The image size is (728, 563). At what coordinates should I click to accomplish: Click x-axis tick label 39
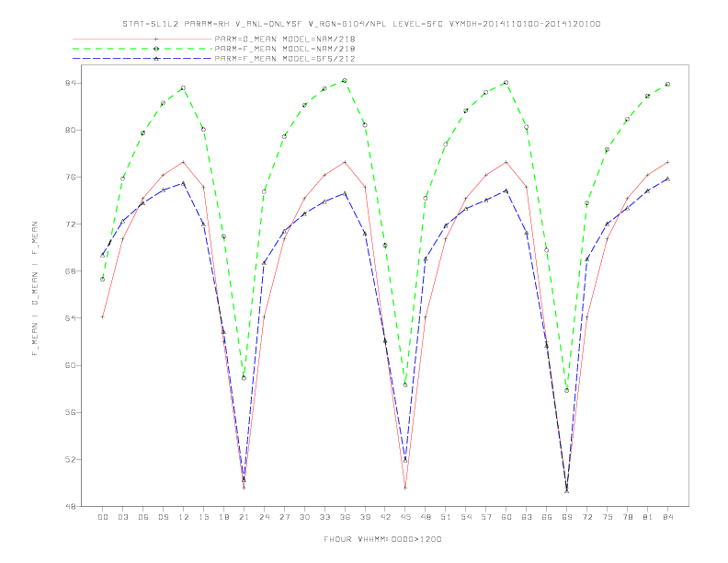pos(365,517)
